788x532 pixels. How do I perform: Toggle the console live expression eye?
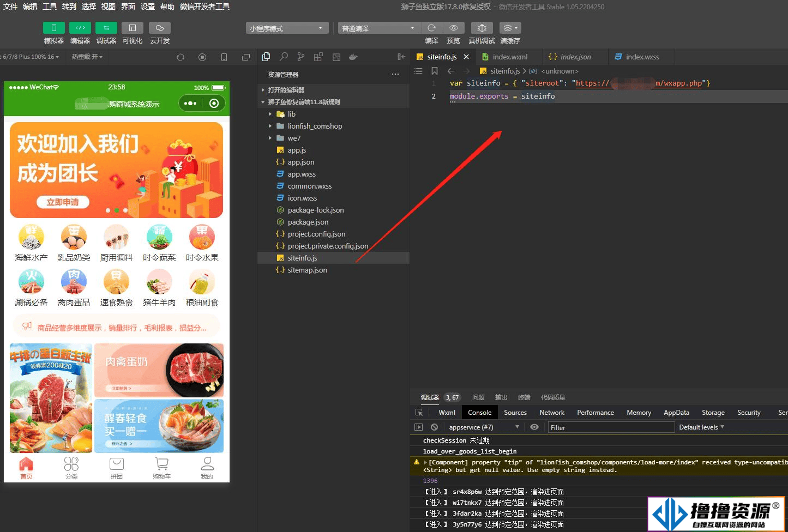point(534,427)
